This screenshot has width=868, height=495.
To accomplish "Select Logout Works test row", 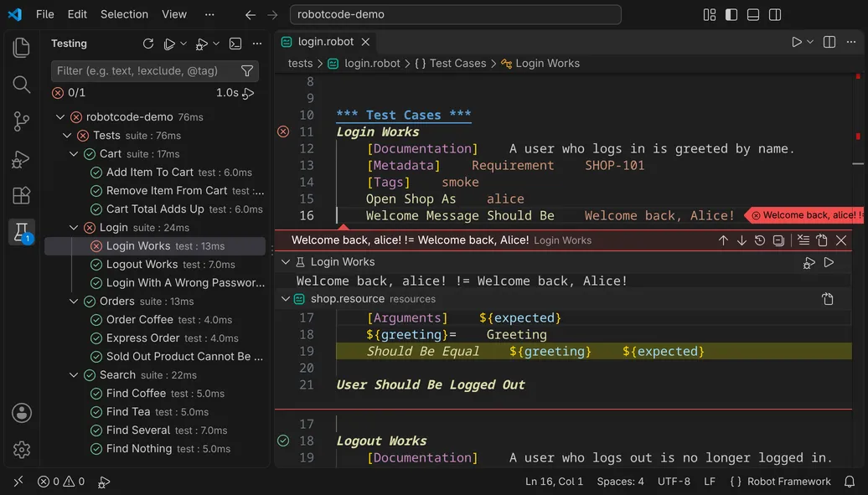I will pyautogui.click(x=155, y=265).
